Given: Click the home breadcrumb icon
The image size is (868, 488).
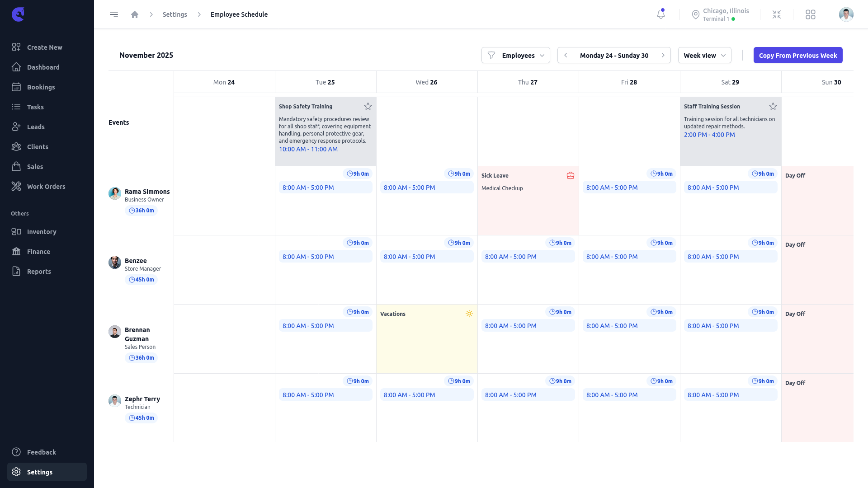Looking at the screenshot, I should [x=135, y=14].
